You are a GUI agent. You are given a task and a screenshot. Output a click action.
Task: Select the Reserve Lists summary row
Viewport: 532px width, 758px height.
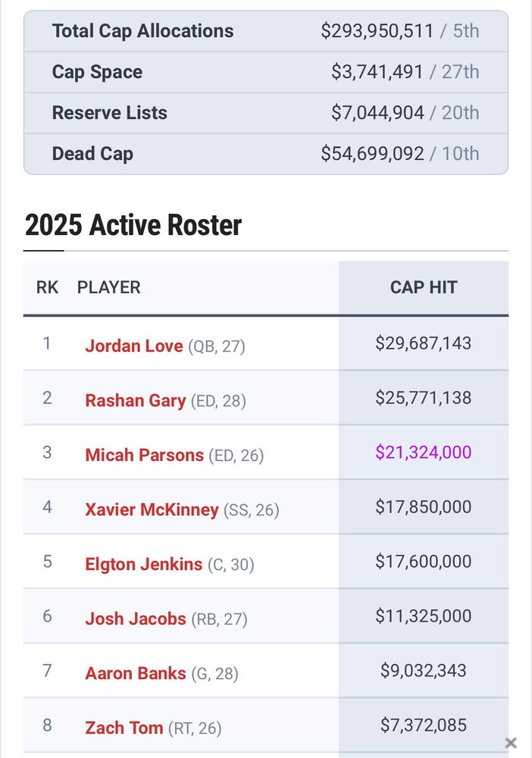(266, 113)
